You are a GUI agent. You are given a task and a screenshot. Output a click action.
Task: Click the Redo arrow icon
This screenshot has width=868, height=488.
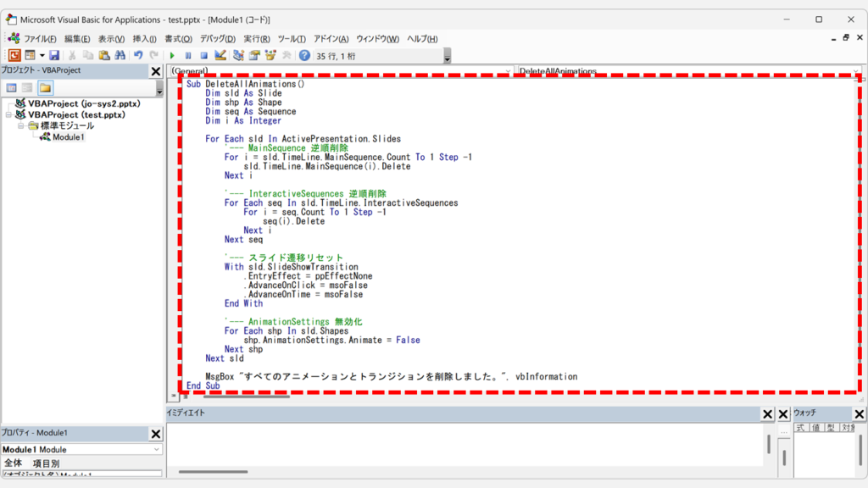154,55
